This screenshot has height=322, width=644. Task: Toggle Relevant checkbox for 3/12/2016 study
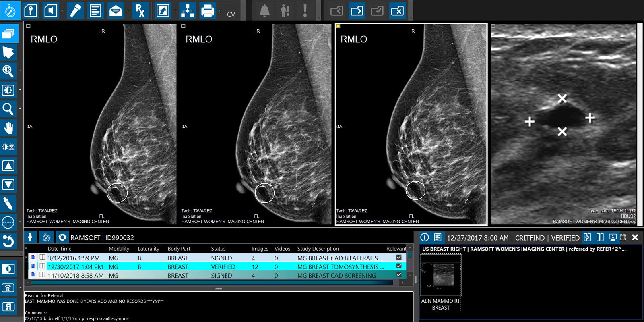[x=399, y=257]
